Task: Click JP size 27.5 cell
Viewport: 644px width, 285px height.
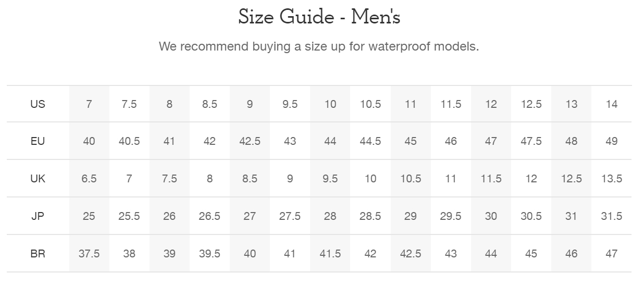Action: click(290, 216)
